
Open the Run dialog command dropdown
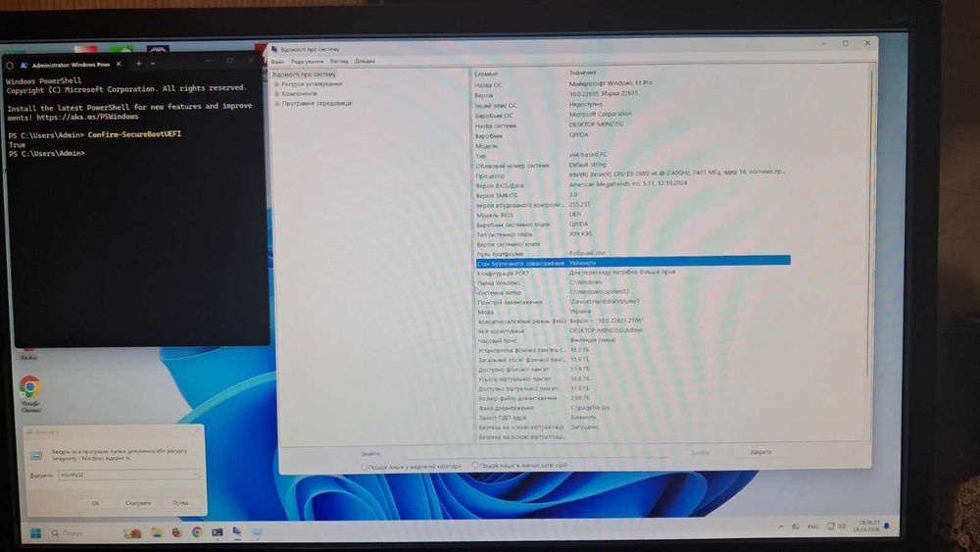click(x=196, y=475)
